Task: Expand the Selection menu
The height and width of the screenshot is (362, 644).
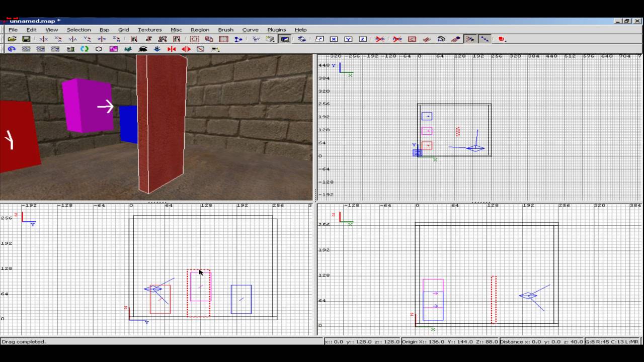Action: tap(78, 30)
